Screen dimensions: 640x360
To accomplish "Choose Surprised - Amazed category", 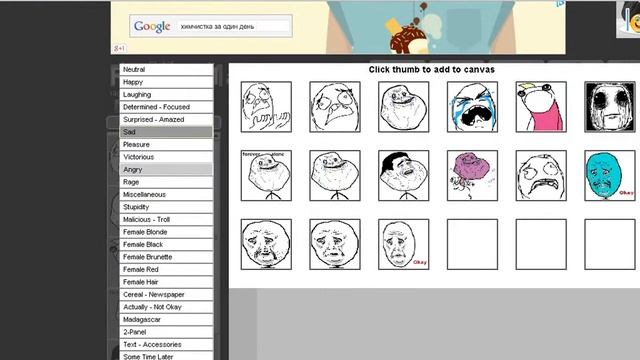I will (166, 120).
